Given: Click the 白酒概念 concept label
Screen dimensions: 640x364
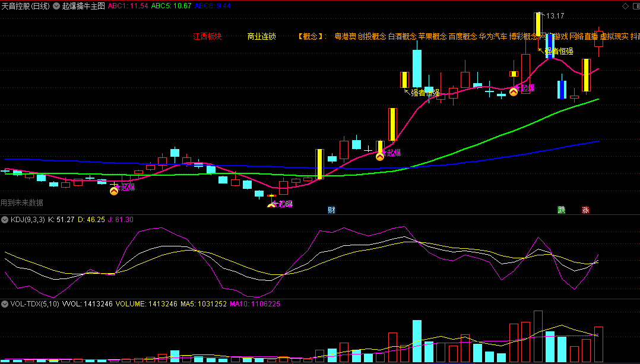Looking at the screenshot, I should pyautogui.click(x=402, y=36).
